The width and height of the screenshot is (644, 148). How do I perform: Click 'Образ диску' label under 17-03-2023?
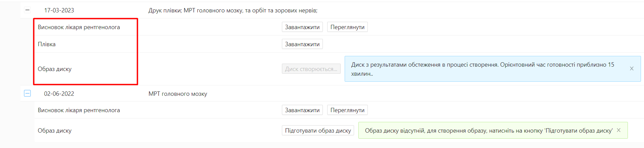[55, 69]
